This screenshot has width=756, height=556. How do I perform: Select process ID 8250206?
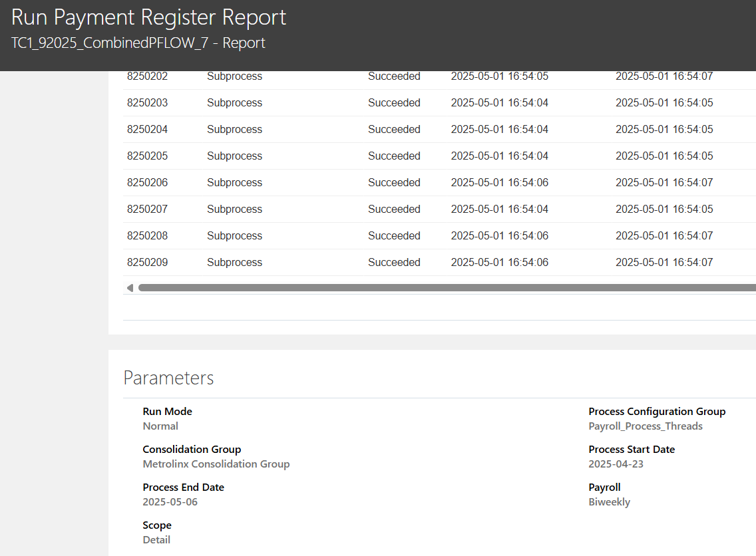click(x=148, y=182)
